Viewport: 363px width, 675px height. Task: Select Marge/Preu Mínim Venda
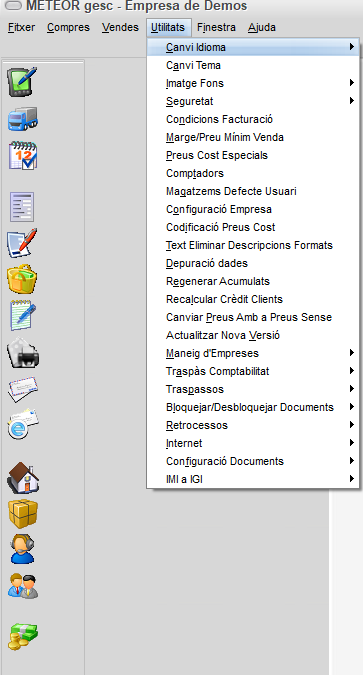tap(253, 137)
